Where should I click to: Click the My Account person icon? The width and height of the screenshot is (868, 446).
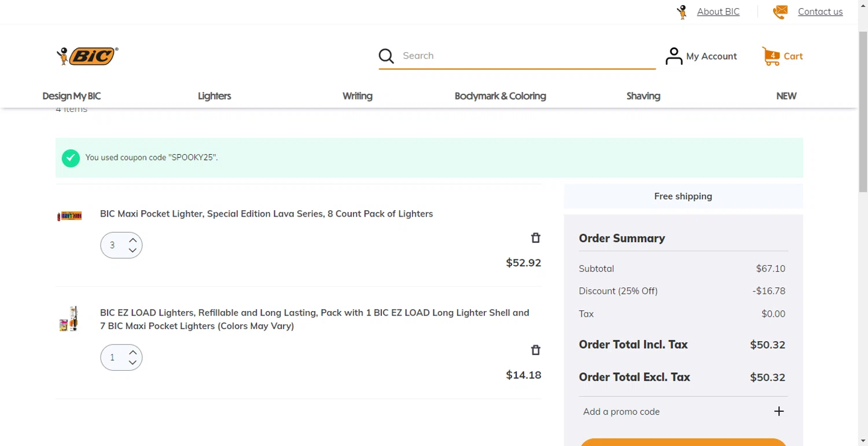[674, 56]
